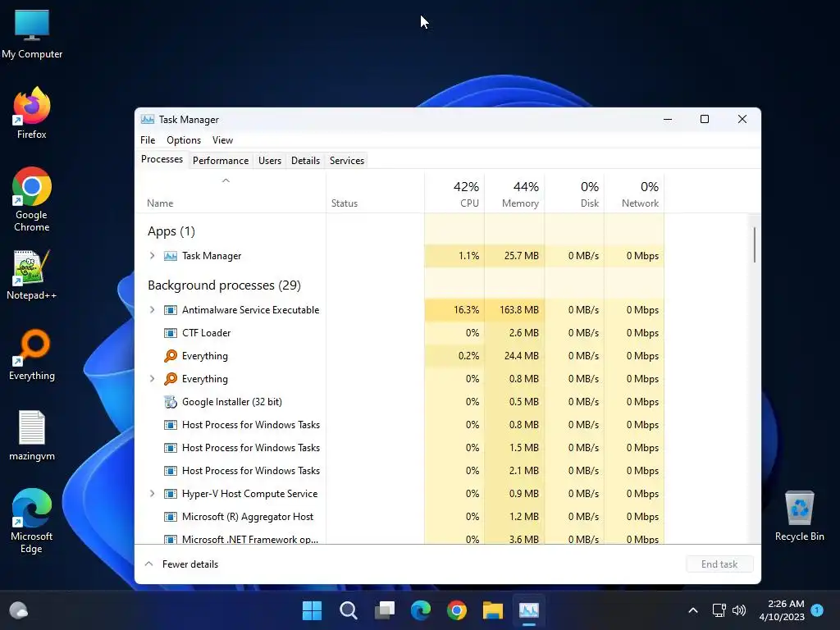The height and width of the screenshot is (630, 840).
Task: Sort processes by CPU usage
Action: click(454, 193)
